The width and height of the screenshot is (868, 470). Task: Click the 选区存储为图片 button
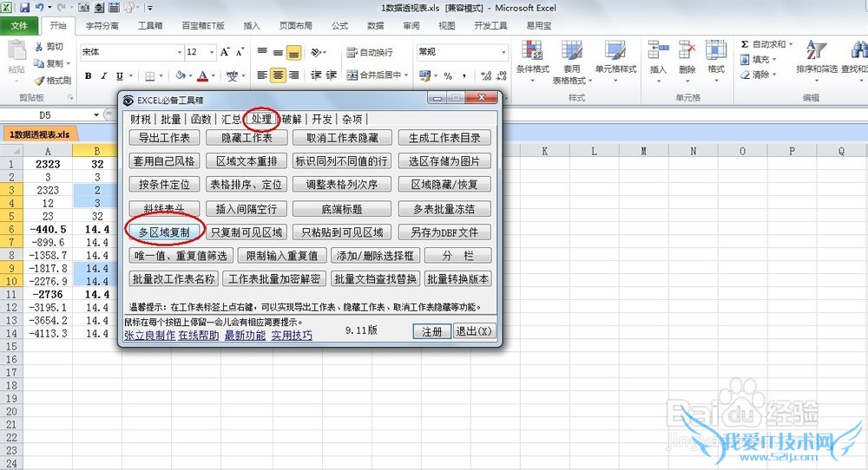pos(444,161)
